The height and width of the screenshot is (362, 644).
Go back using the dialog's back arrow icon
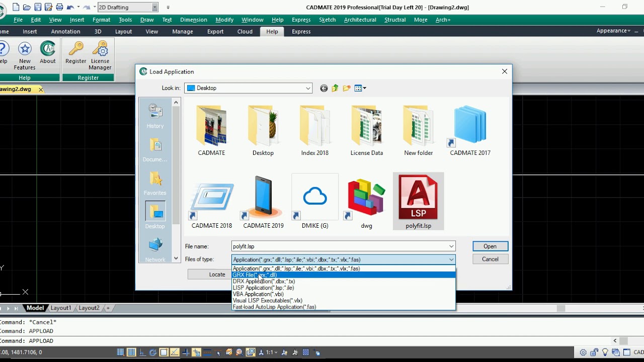point(324,88)
